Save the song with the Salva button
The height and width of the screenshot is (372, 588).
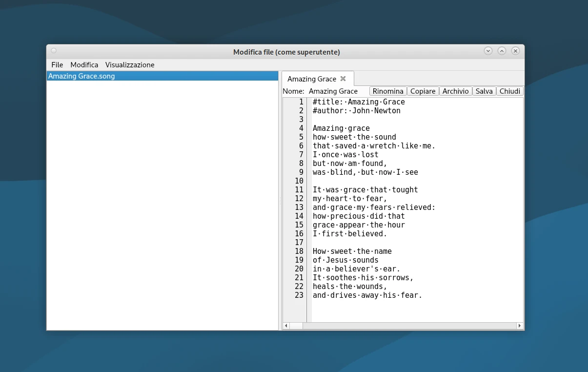tap(484, 91)
